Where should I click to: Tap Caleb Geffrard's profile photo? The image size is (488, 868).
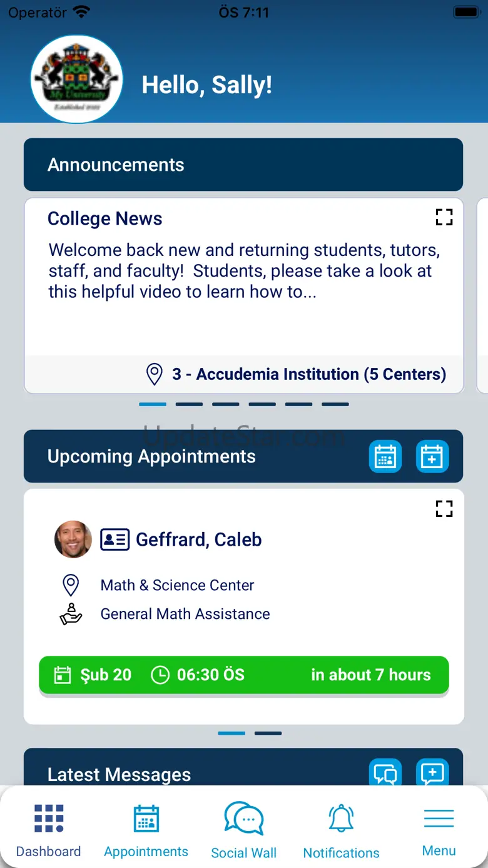[73, 539]
